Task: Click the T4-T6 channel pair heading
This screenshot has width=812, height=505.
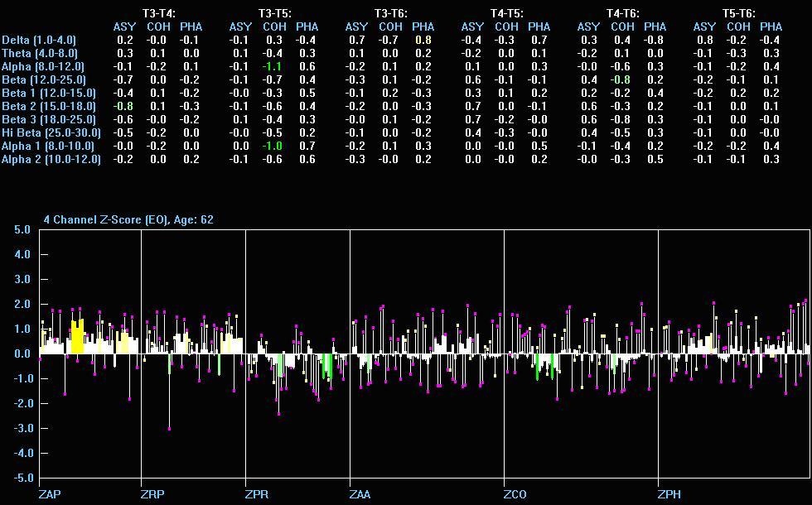Action: point(622,13)
